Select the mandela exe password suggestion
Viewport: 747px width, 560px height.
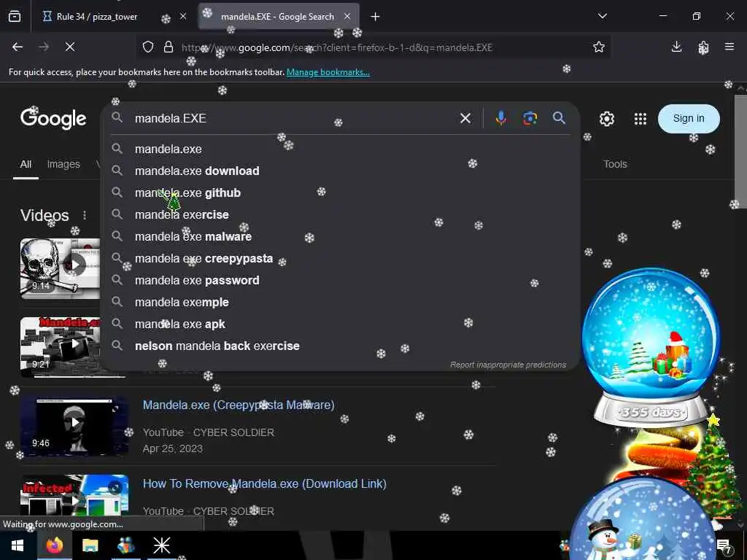coord(341,281)
